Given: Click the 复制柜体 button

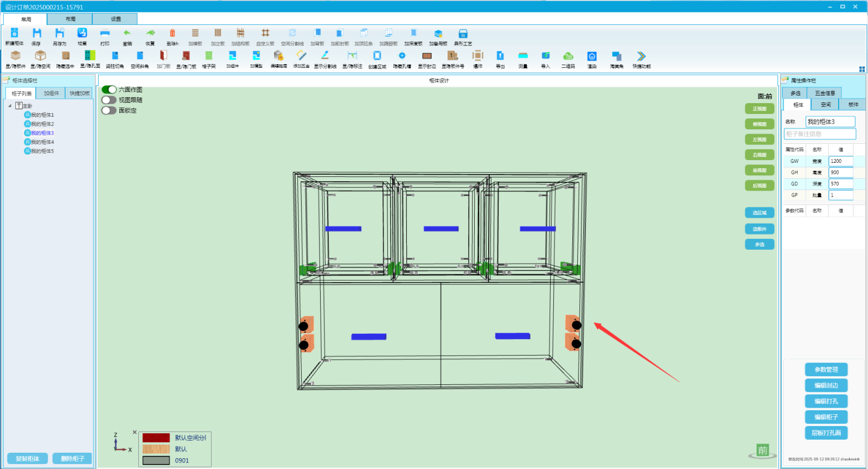Looking at the screenshot, I should click(28, 459).
